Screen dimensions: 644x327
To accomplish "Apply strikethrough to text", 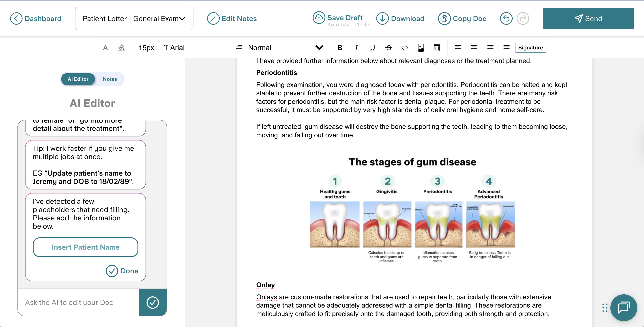I will pos(389,48).
